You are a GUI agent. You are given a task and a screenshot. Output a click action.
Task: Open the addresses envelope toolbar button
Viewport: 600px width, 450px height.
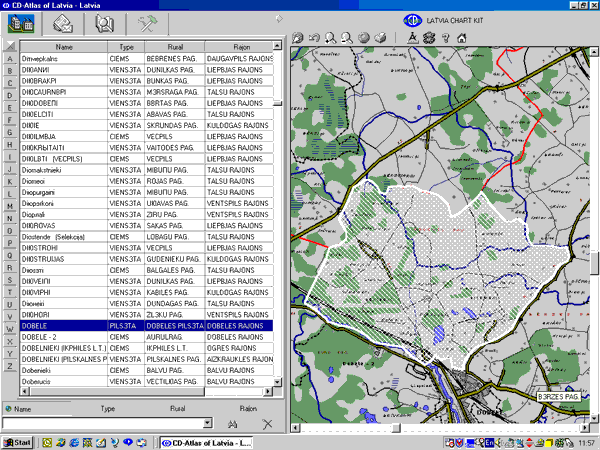[63, 24]
